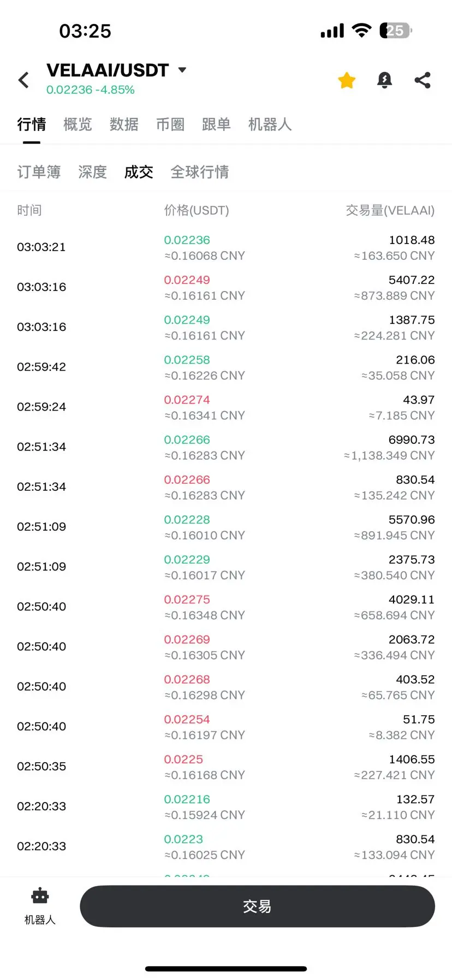Tap the 交易量(VELAAI) column header
Viewport: 452px width, 980px height.
(x=390, y=210)
